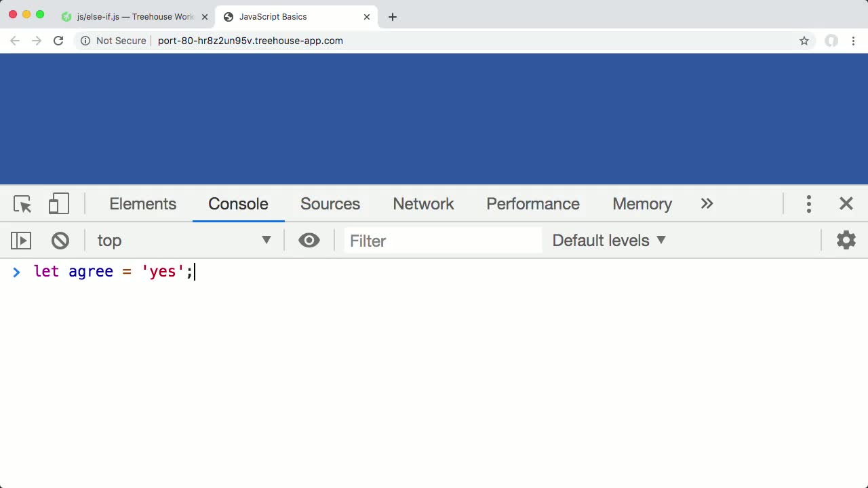This screenshot has height=488, width=868.
Task: Expand hidden panels with the chevron
Action: point(707,203)
